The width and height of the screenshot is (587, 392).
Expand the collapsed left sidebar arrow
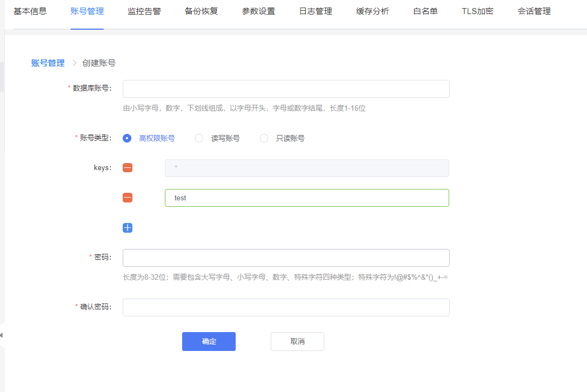tap(2, 335)
